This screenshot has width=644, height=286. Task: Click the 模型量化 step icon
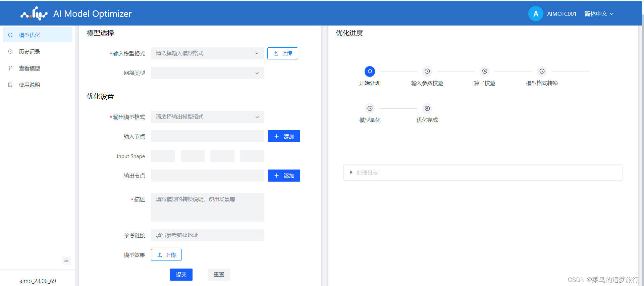[370, 108]
